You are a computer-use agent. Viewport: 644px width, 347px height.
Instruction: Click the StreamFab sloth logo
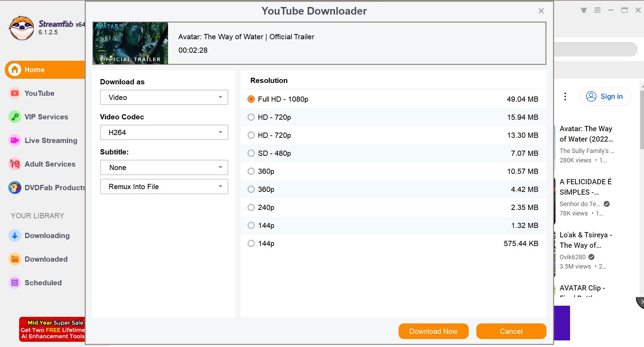(22, 28)
